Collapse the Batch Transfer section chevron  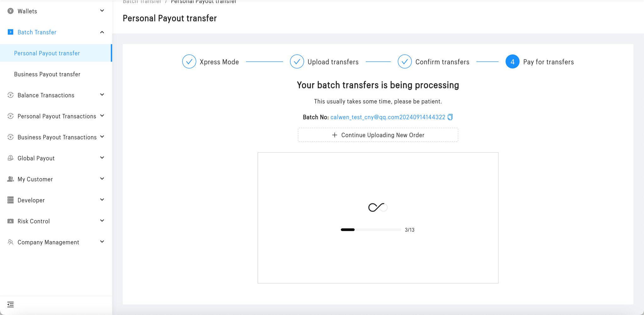(102, 32)
